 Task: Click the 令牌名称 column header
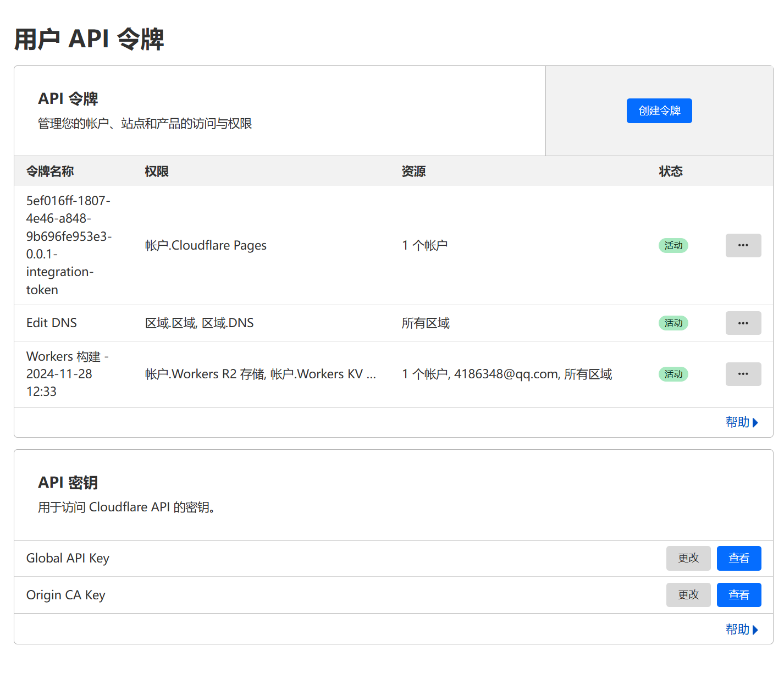[50, 172]
